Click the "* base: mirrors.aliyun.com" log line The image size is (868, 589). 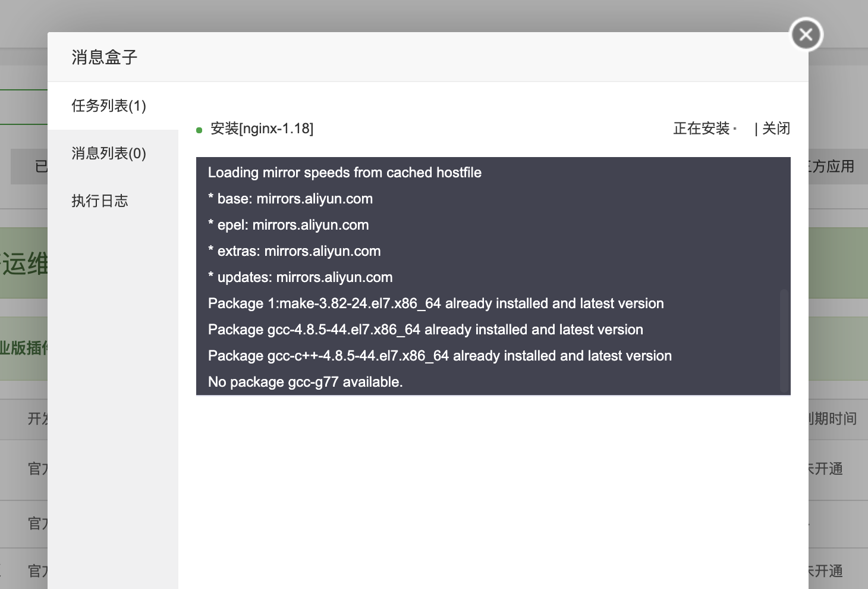(x=290, y=199)
